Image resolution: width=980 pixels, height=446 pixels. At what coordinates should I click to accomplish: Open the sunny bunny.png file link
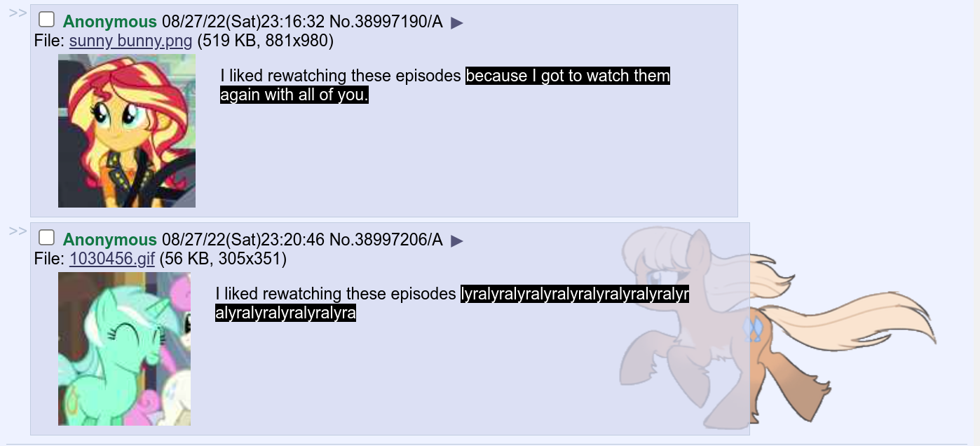(130, 41)
